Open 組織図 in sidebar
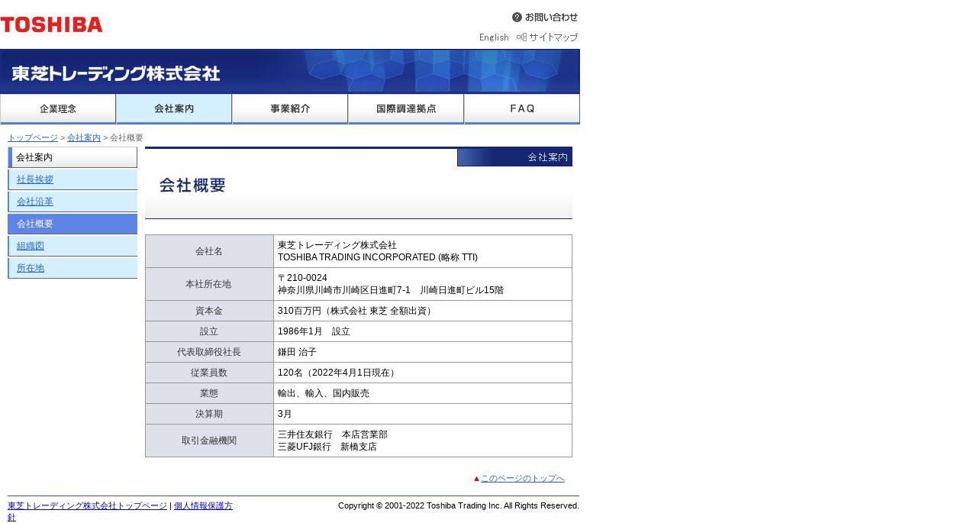This screenshot has height=523, width=980. click(x=73, y=246)
